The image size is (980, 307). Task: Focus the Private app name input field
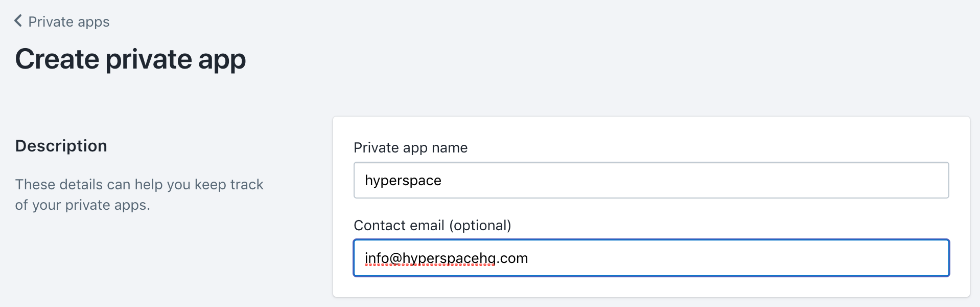[651, 180]
